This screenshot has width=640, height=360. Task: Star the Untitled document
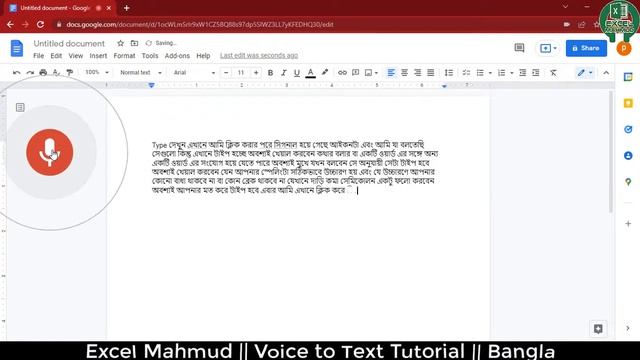pyautogui.click(x=120, y=43)
